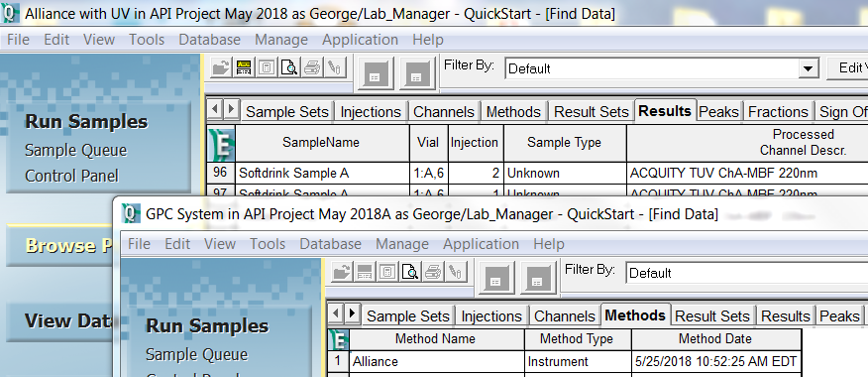Screen dimensions: 868x377
Task: Switch to Channels tab in GPC window
Action: point(564,316)
